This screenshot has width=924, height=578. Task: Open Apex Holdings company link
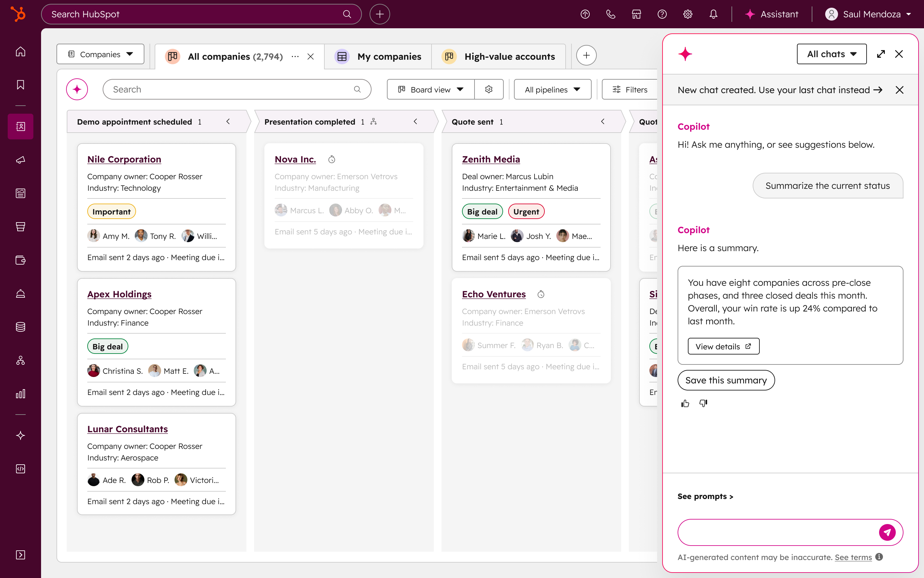(119, 294)
